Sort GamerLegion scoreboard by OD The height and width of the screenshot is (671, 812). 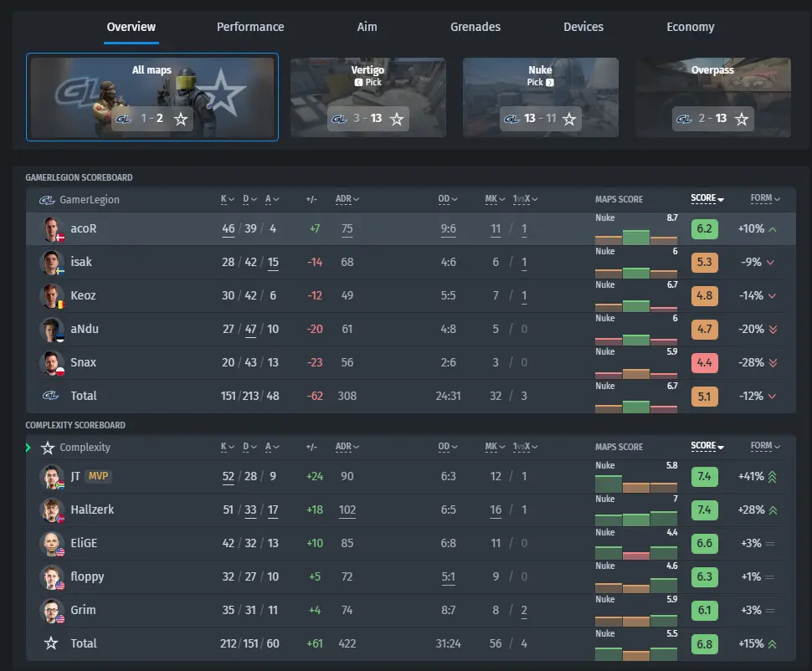pyautogui.click(x=447, y=199)
